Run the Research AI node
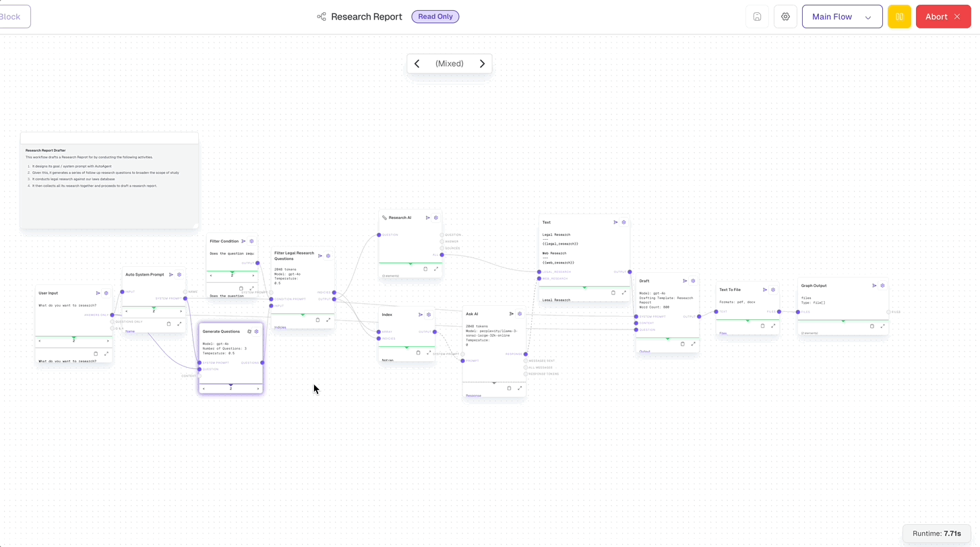 point(427,218)
